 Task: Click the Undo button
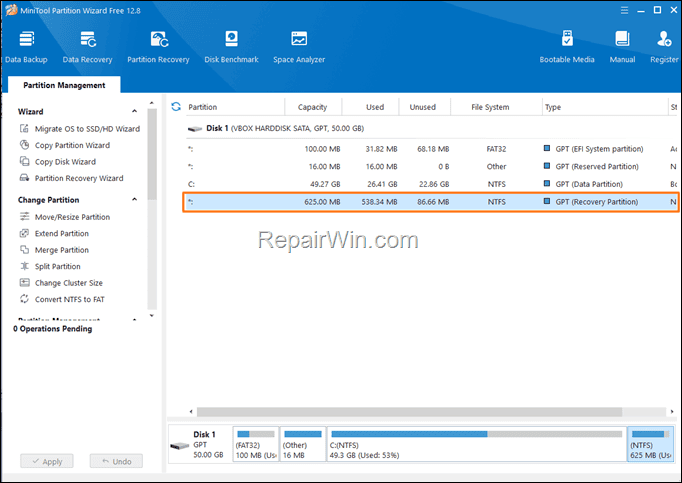[x=116, y=461]
